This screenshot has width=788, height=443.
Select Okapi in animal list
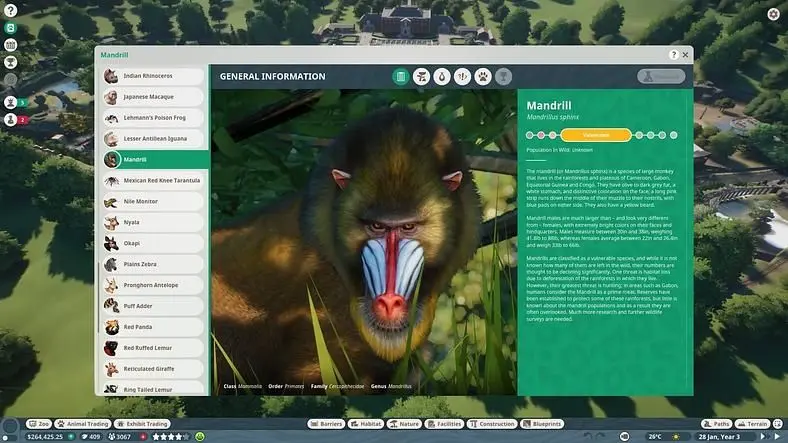pos(153,244)
